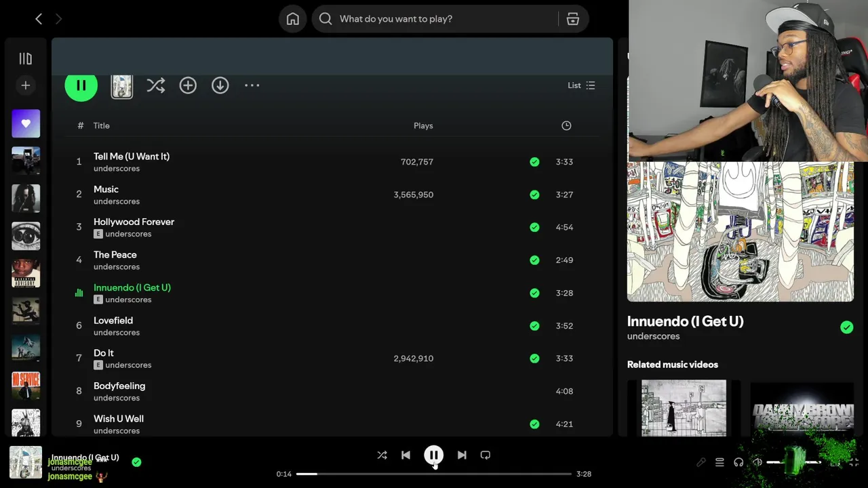Toggle saved check for Lovefield
This screenshot has width=868, height=488.
534,325
